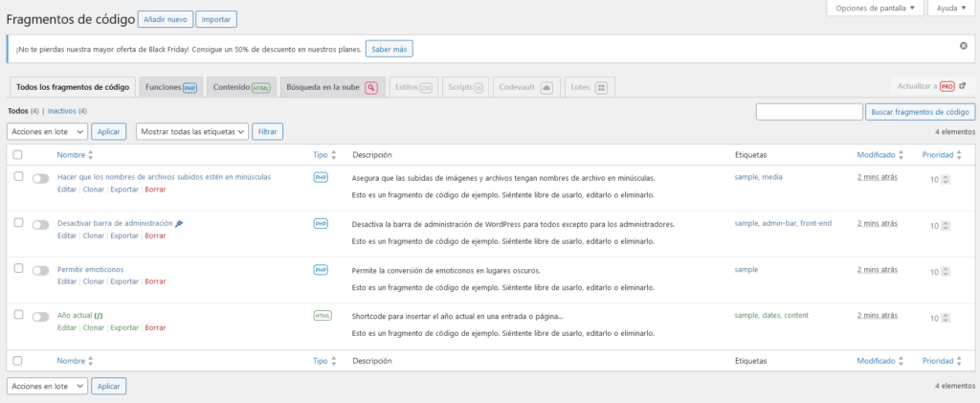Activate the Año actual snippet switch
This screenshot has width=980, height=403.
click(40, 317)
